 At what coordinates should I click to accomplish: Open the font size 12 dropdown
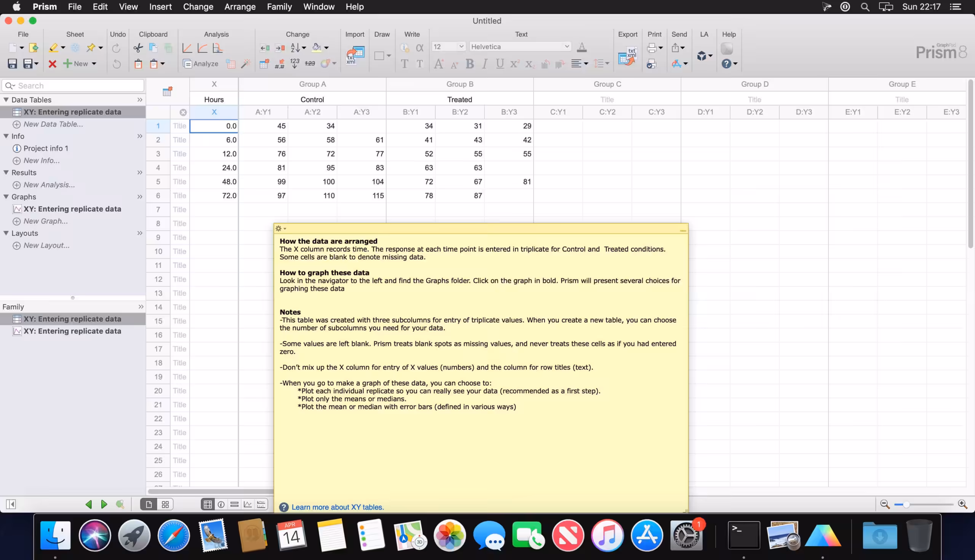[x=460, y=46]
